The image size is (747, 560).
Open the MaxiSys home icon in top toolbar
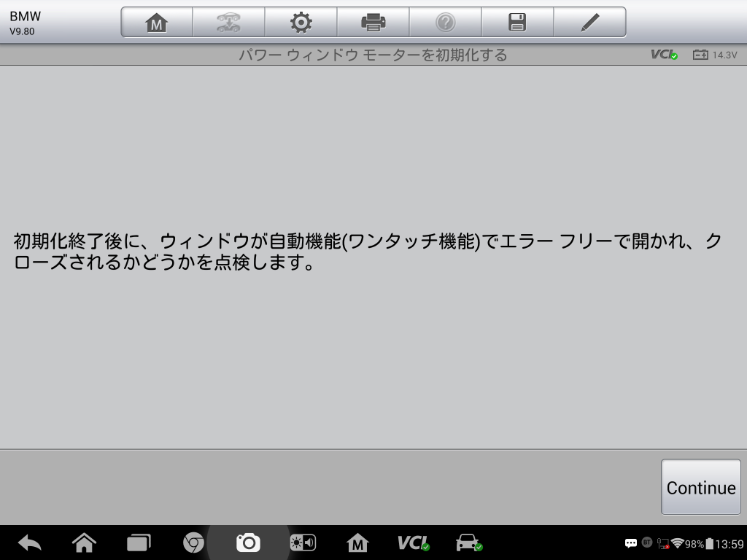pyautogui.click(x=156, y=23)
